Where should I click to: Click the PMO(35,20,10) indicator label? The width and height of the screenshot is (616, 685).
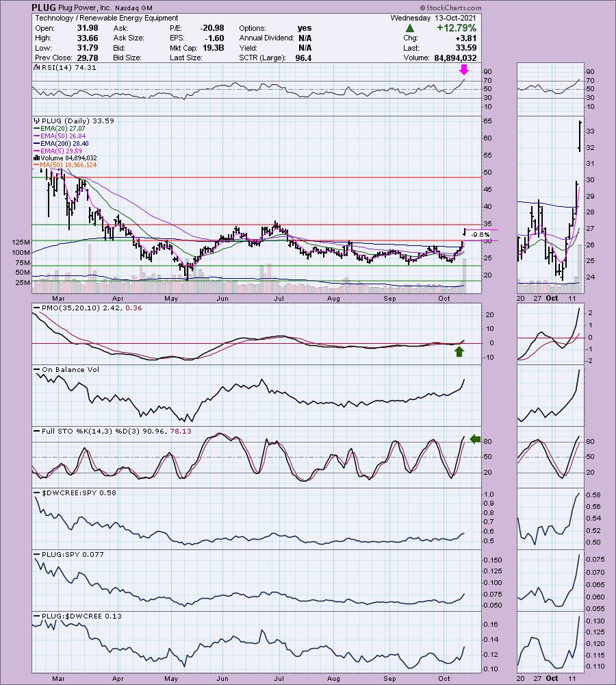pos(88,308)
